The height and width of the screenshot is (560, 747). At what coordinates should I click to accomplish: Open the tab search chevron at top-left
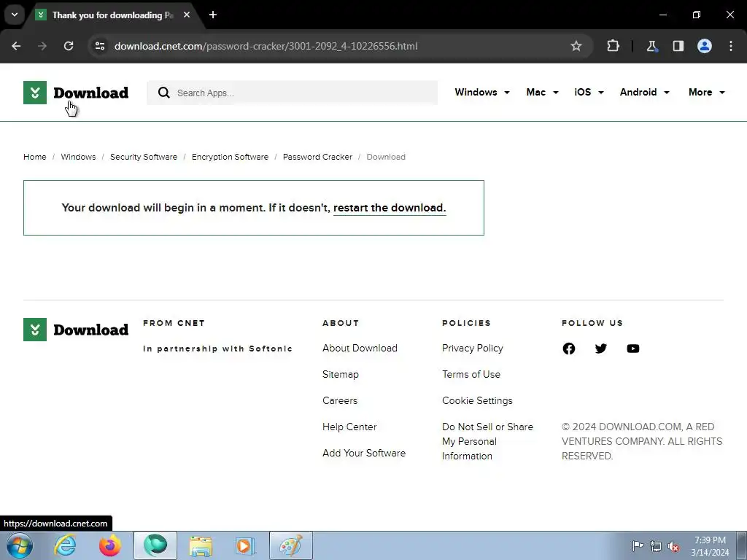(x=15, y=15)
